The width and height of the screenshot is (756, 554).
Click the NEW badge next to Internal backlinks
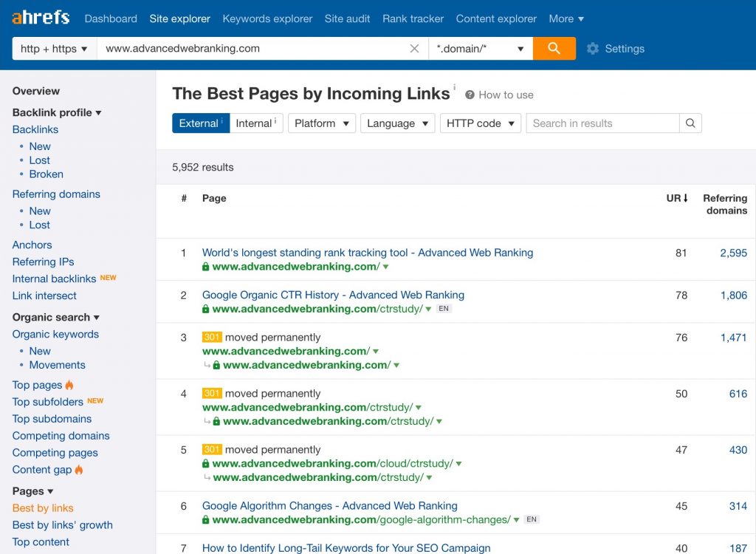pos(108,278)
